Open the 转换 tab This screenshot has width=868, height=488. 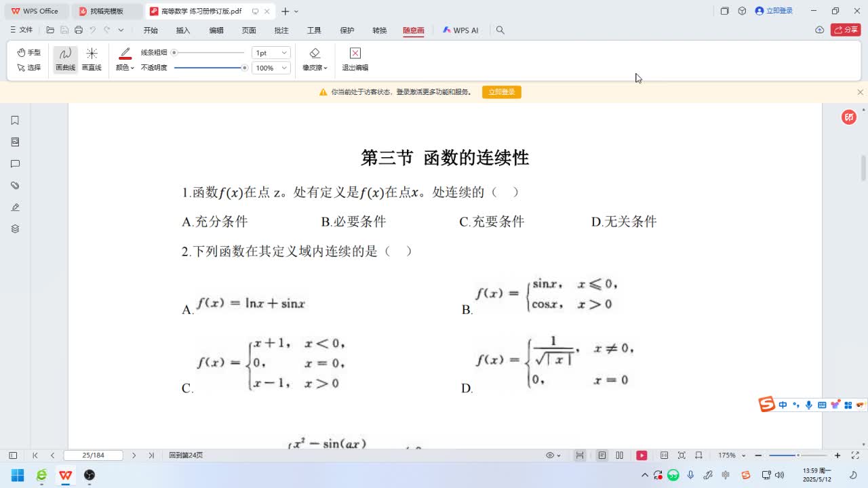(x=380, y=30)
